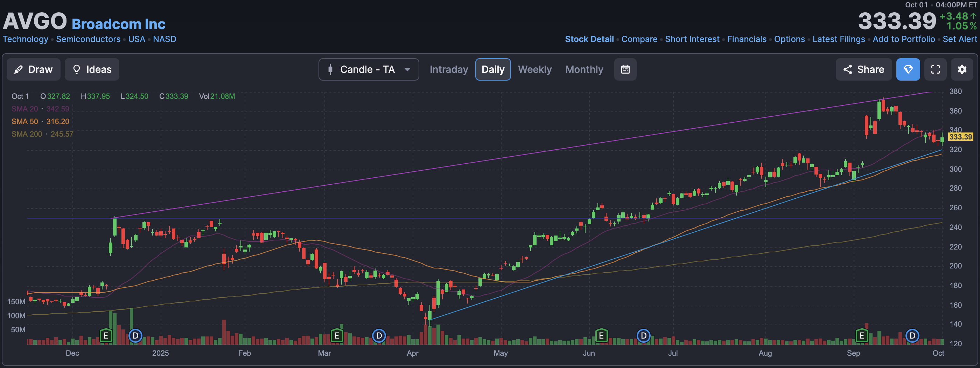Click the dropdown arrow next to Candle - TA

coord(407,70)
